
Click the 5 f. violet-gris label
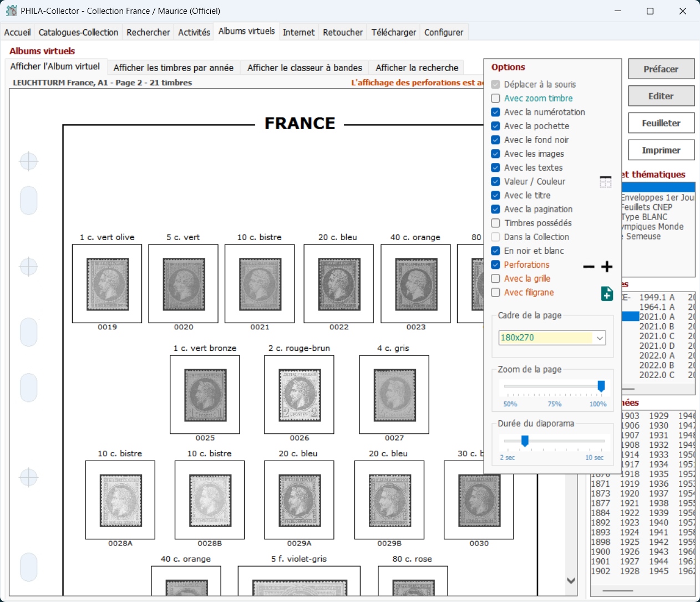[x=299, y=559]
